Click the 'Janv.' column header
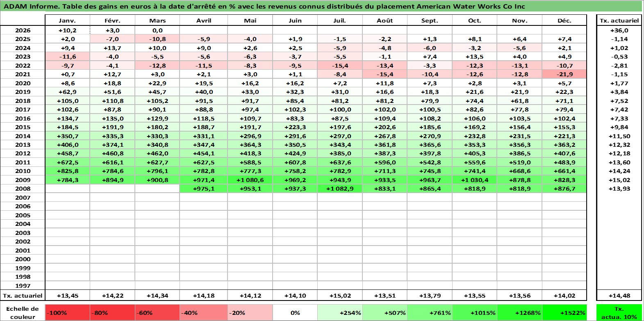Screen dimensions: 644x321 pos(68,20)
